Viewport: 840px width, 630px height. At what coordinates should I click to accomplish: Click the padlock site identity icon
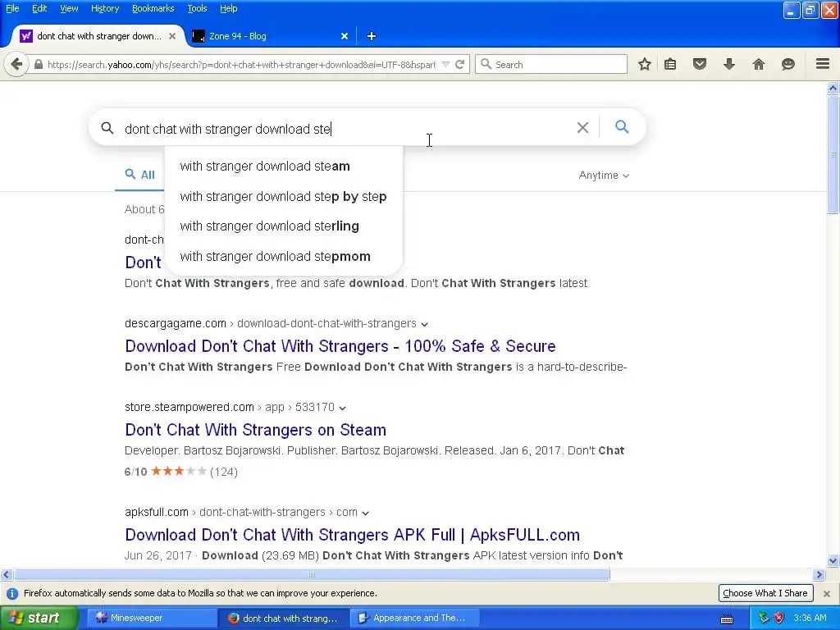[38, 64]
